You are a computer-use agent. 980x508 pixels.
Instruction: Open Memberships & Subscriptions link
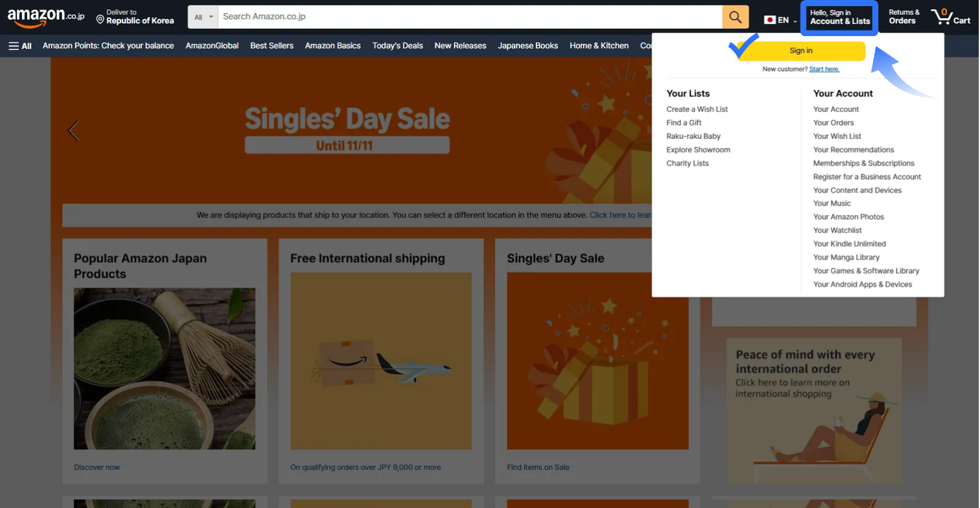[864, 163]
